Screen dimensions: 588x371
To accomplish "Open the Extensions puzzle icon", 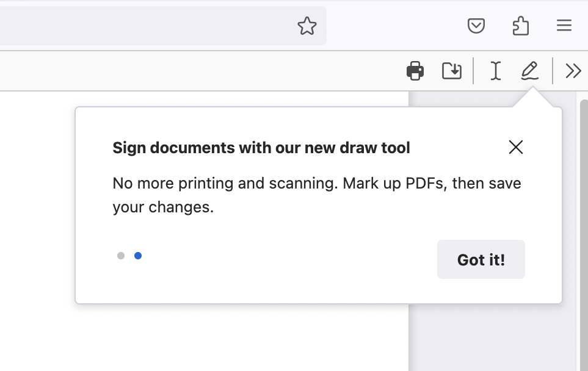I will pyautogui.click(x=520, y=26).
